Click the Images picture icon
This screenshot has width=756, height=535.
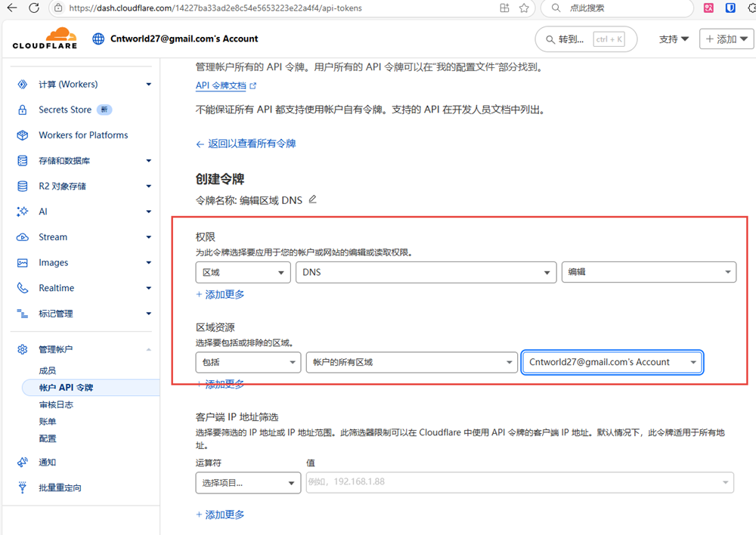point(22,263)
